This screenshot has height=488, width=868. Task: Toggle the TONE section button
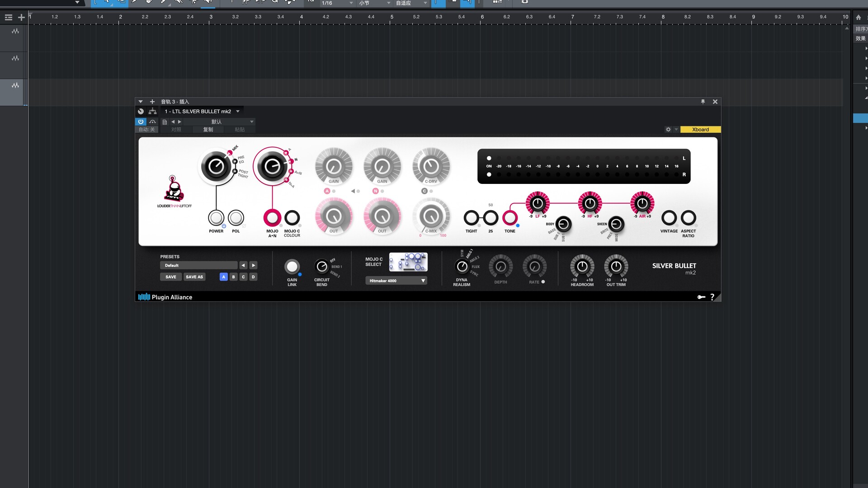click(510, 218)
